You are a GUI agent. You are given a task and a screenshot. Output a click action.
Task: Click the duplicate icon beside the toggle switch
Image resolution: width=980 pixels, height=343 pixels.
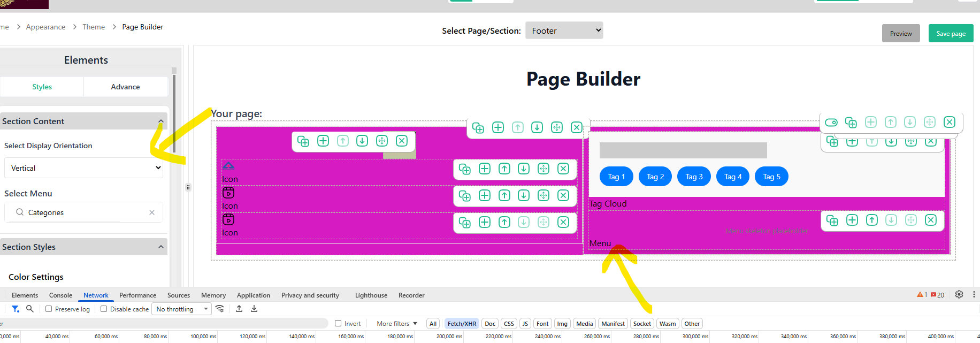851,122
